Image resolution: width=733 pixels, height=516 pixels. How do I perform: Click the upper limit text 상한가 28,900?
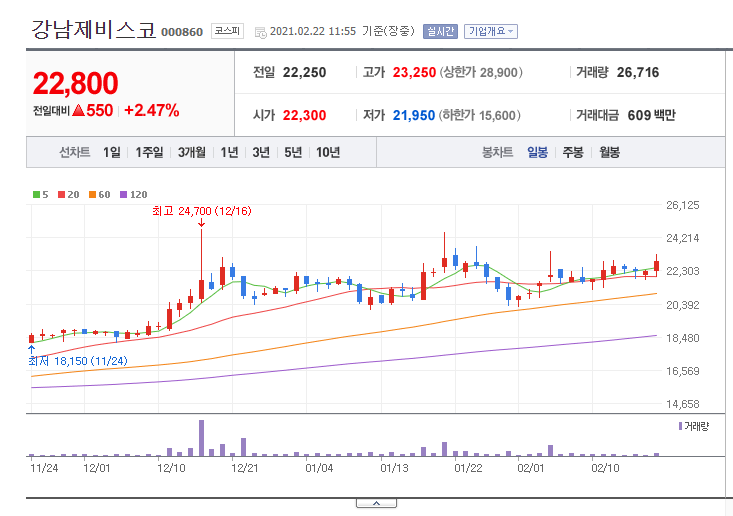tap(481, 72)
